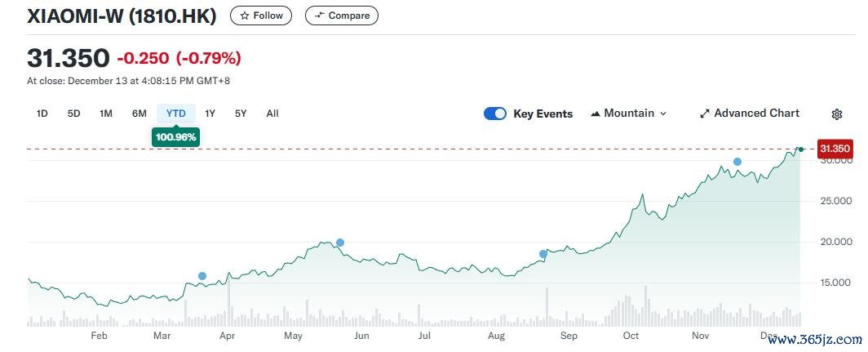Click the Jul month label
868x352 pixels.
click(x=424, y=336)
